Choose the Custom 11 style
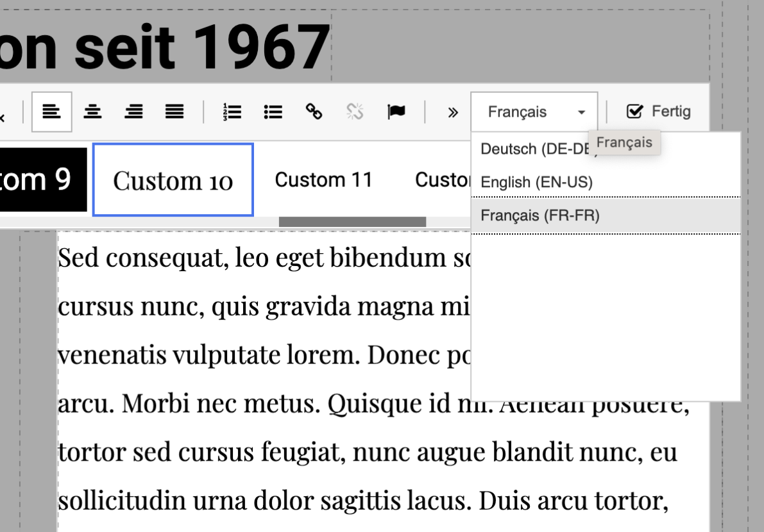Viewport: 764px width, 532px height. pos(323,180)
